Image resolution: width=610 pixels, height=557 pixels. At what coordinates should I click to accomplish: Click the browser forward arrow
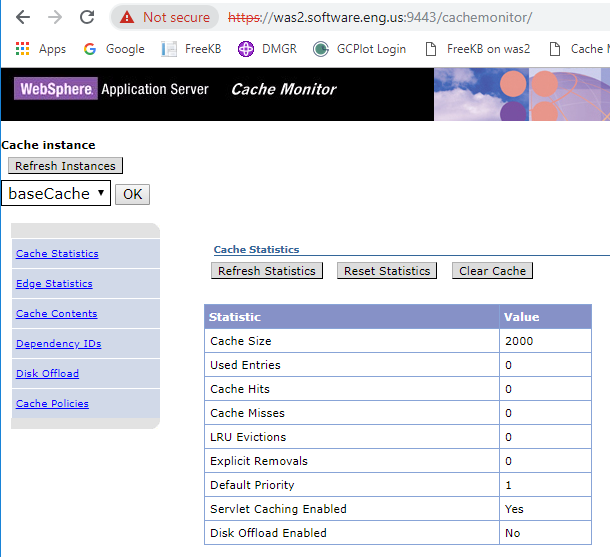coord(55,17)
